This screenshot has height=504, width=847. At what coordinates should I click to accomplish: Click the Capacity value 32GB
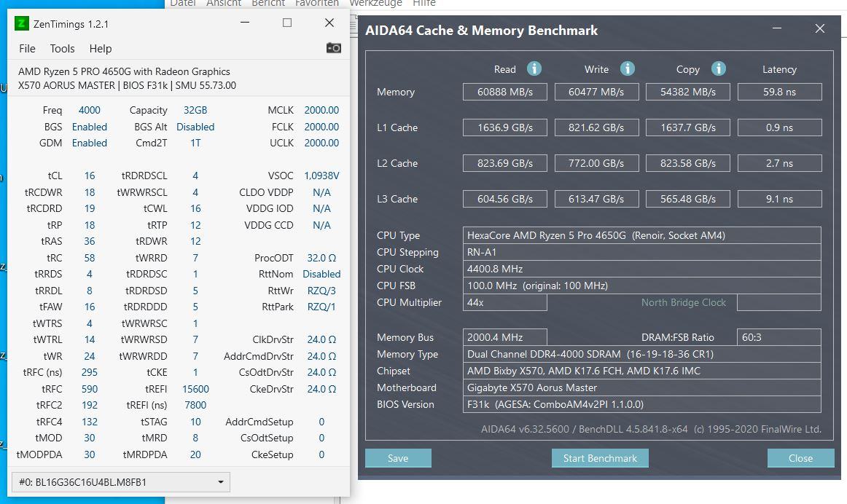click(195, 110)
